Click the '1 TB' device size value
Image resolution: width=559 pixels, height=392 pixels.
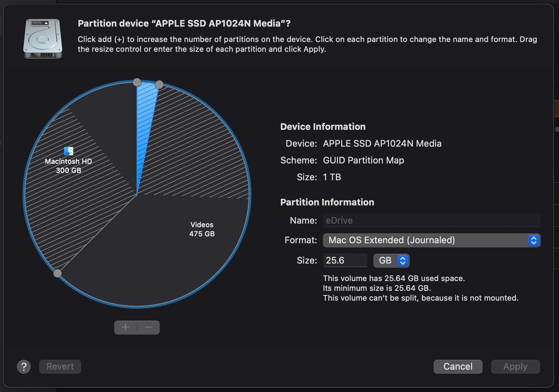tap(332, 177)
